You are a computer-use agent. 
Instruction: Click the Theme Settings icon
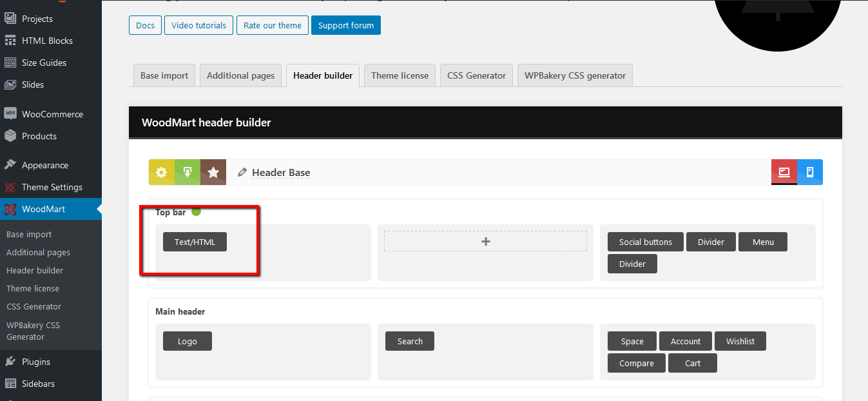click(10, 187)
